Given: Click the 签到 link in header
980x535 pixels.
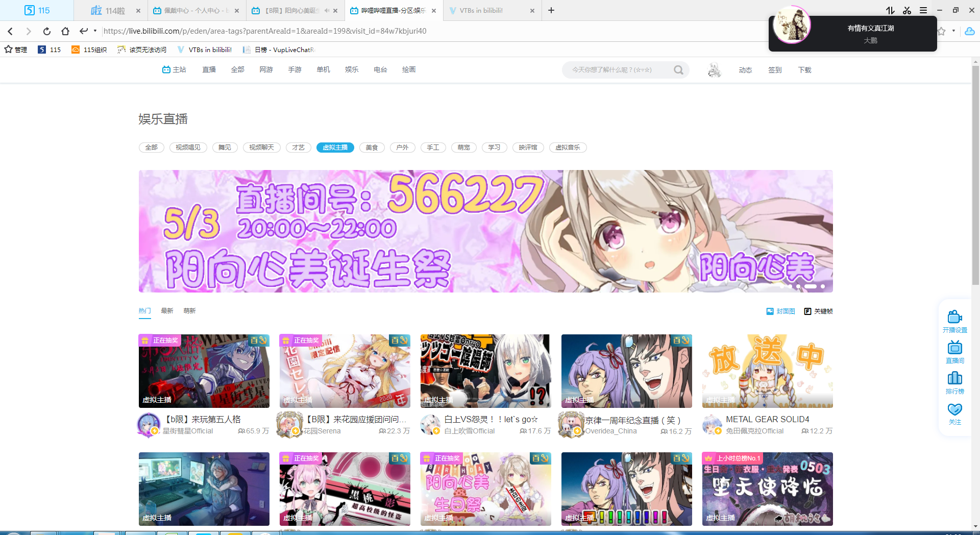Looking at the screenshot, I should [x=775, y=70].
